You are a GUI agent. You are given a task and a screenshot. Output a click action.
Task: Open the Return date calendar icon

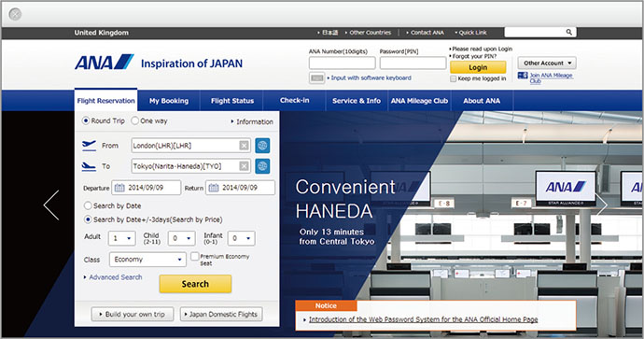point(213,188)
